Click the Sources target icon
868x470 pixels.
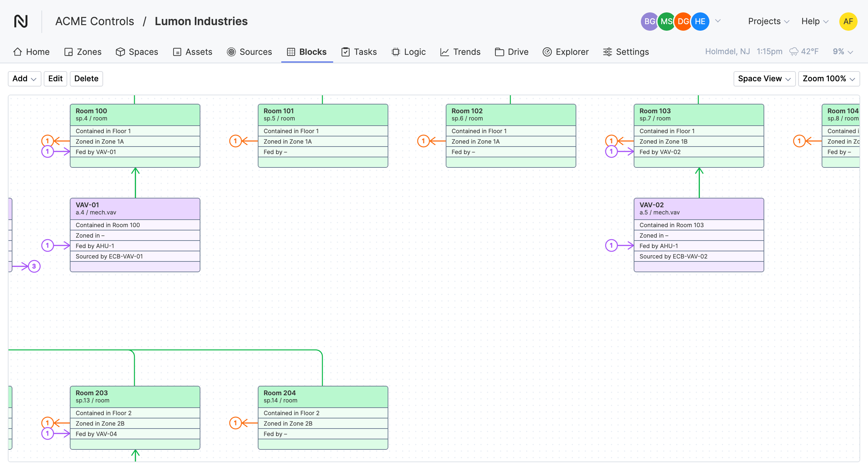tap(231, 52)
